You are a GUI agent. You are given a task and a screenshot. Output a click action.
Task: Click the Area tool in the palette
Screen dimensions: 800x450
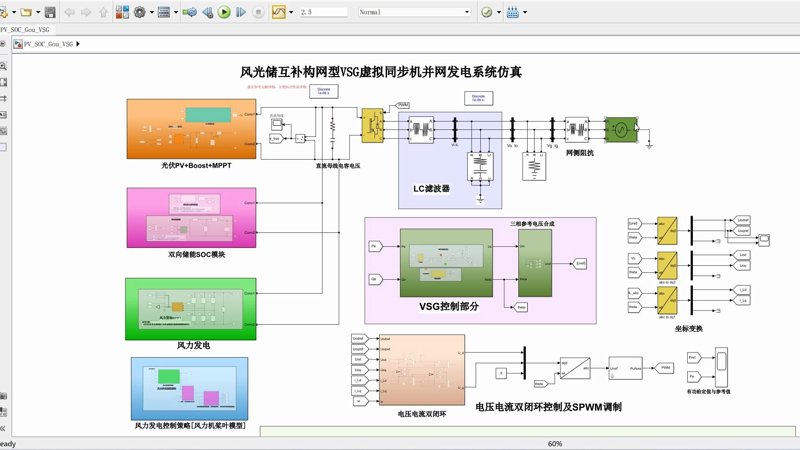pyautogui.click(x=3, y=147)
